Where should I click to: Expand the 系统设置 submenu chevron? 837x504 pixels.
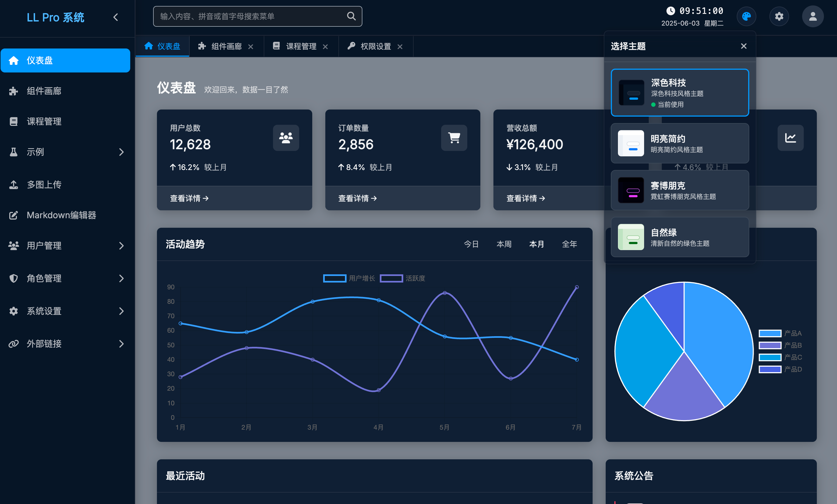[121, 311]
